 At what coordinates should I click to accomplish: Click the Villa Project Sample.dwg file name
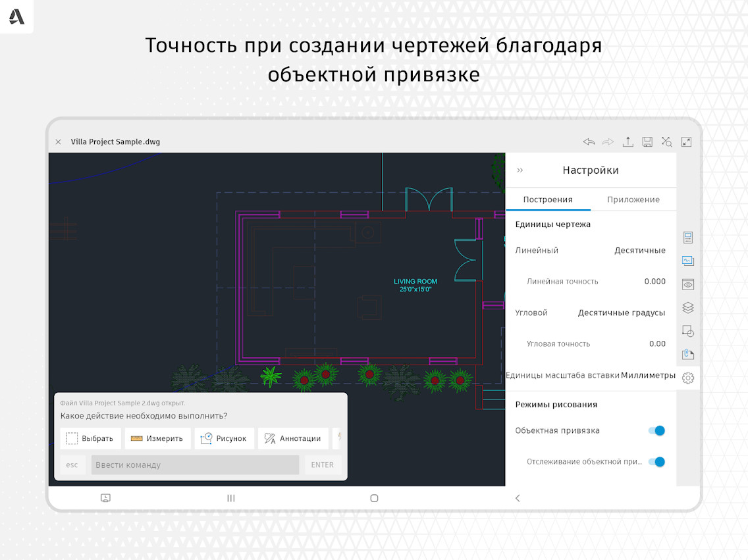pos(115,141)
